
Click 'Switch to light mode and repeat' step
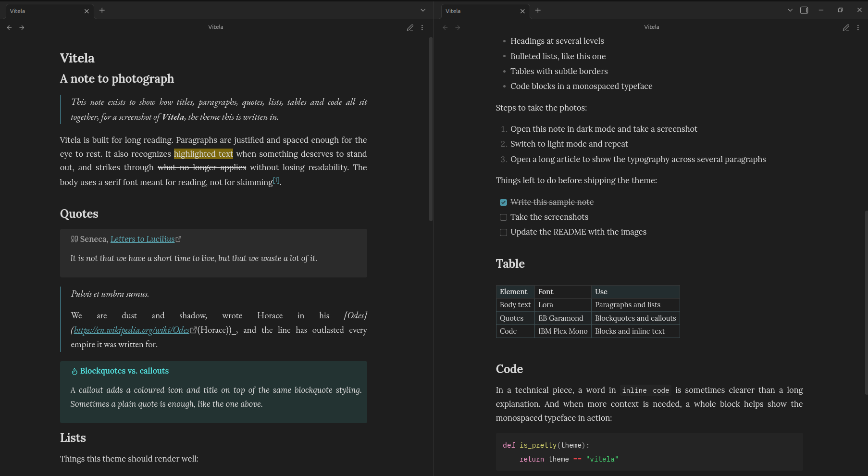(x=569, y=144)
